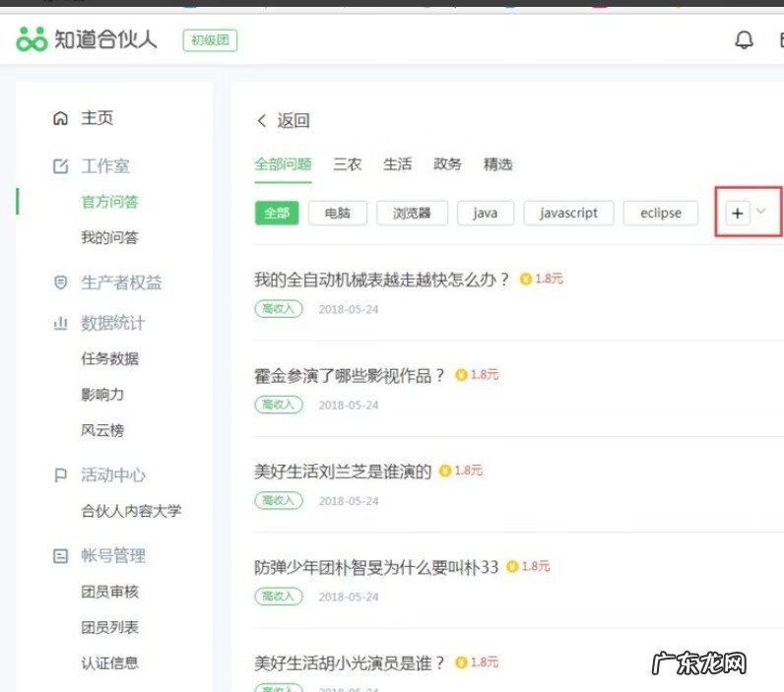
Task: Click 高收入 badge under 机械表 question
Action: point(279,309)
